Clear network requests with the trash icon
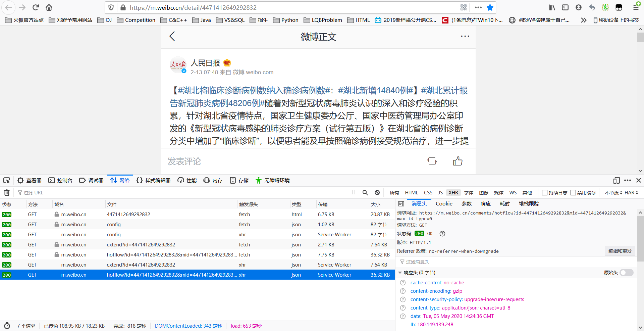 (7, 192)
